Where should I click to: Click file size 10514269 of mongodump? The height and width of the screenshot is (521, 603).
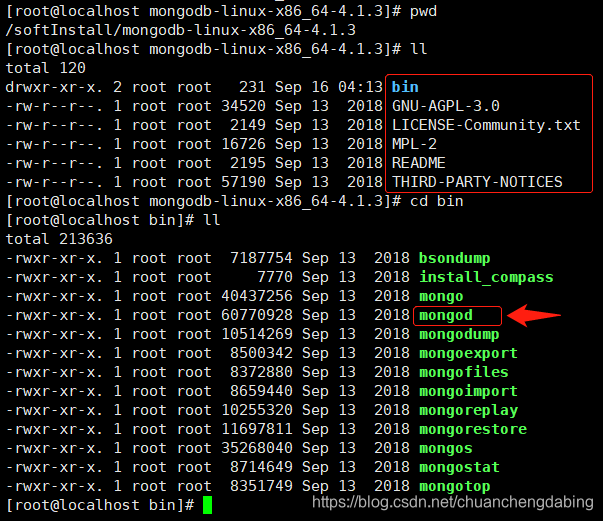257,334
